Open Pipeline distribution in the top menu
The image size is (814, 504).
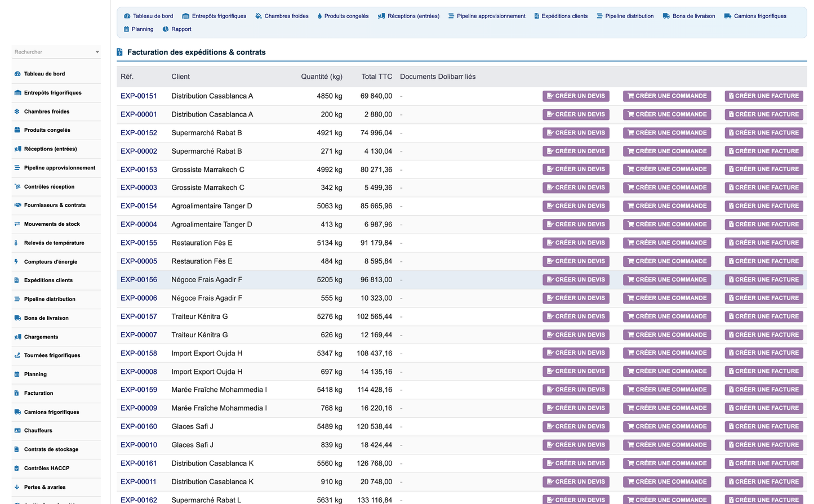pyautogui.click(x=625, y=16)
